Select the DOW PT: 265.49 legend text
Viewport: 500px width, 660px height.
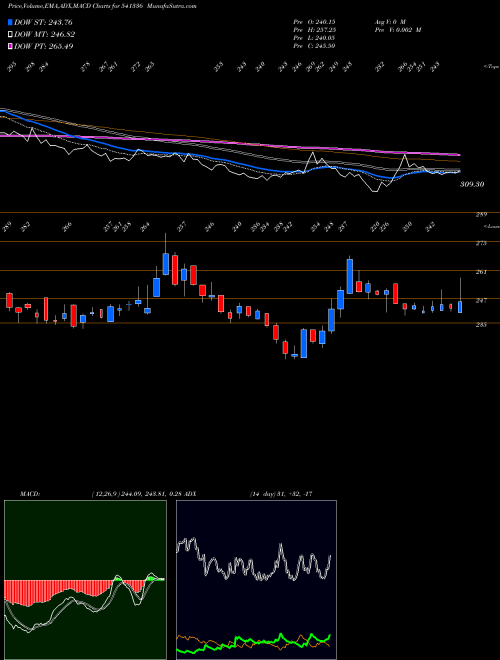[44, 46]
